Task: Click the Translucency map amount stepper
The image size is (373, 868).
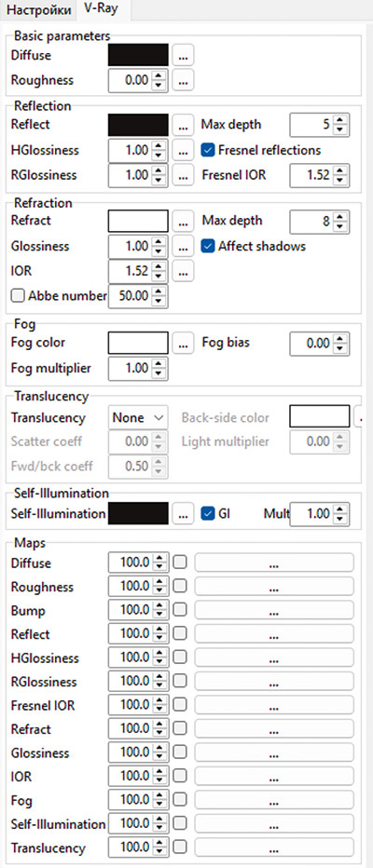Action: pyautogui.click(x=159, y=848)
